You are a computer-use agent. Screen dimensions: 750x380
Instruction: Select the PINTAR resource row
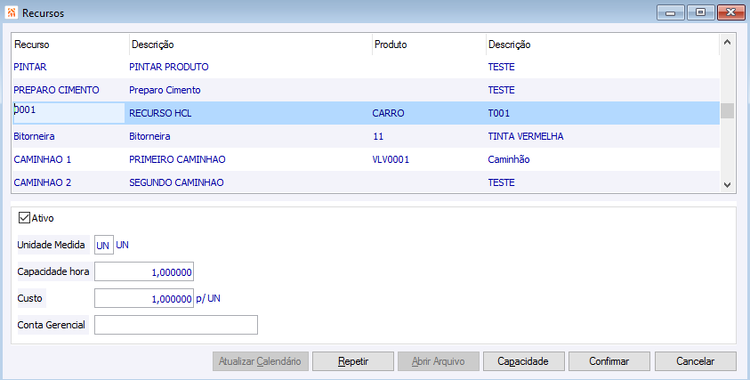[366, 67]
